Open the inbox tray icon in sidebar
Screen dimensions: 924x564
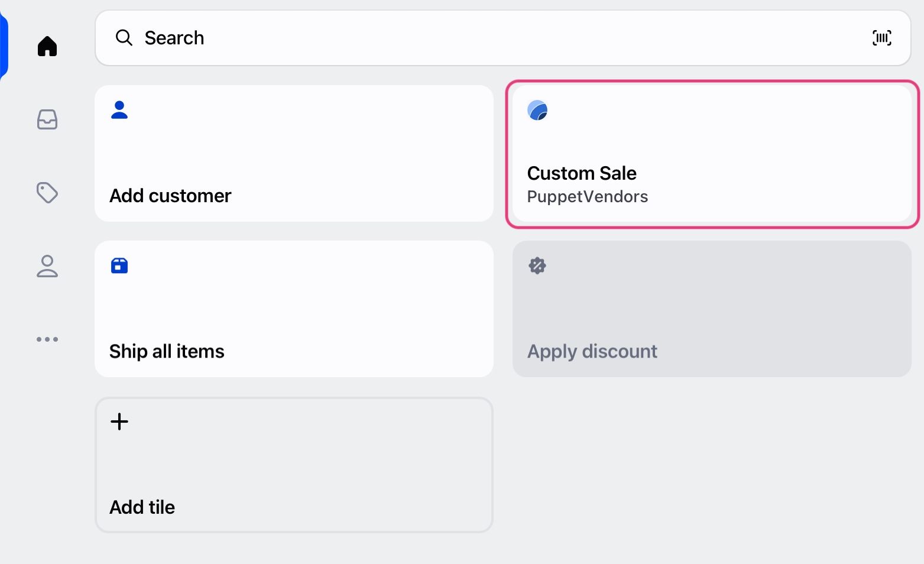pyautogui.click(x=47, y=119)
